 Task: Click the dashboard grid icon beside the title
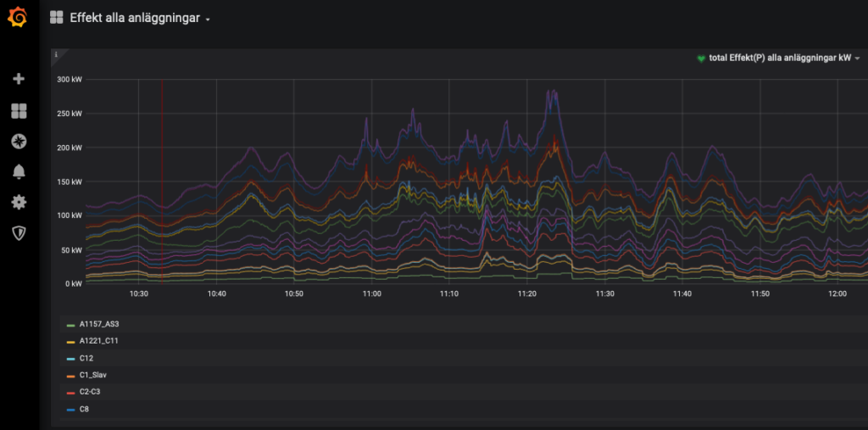pos(57,18)
